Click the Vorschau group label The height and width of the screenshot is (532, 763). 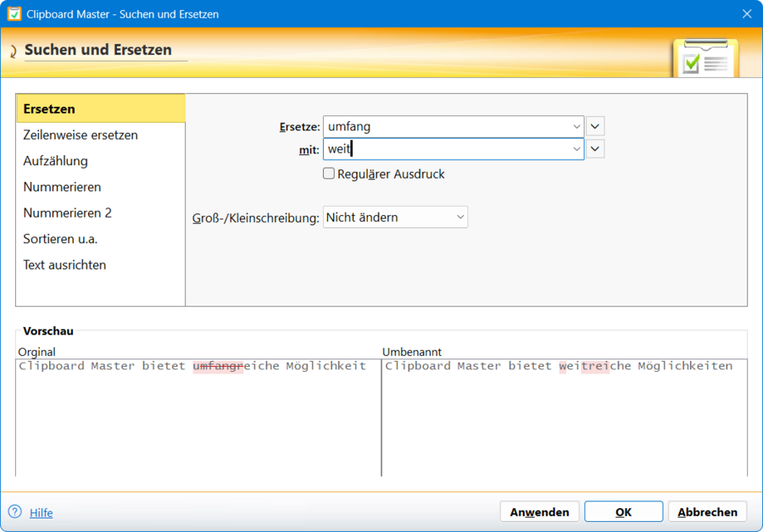tap(48, 330)
